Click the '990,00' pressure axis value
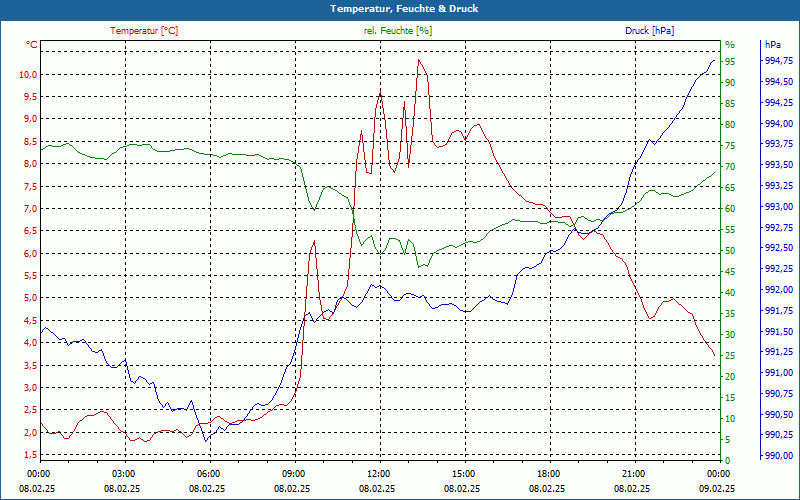 coord(779,456)
